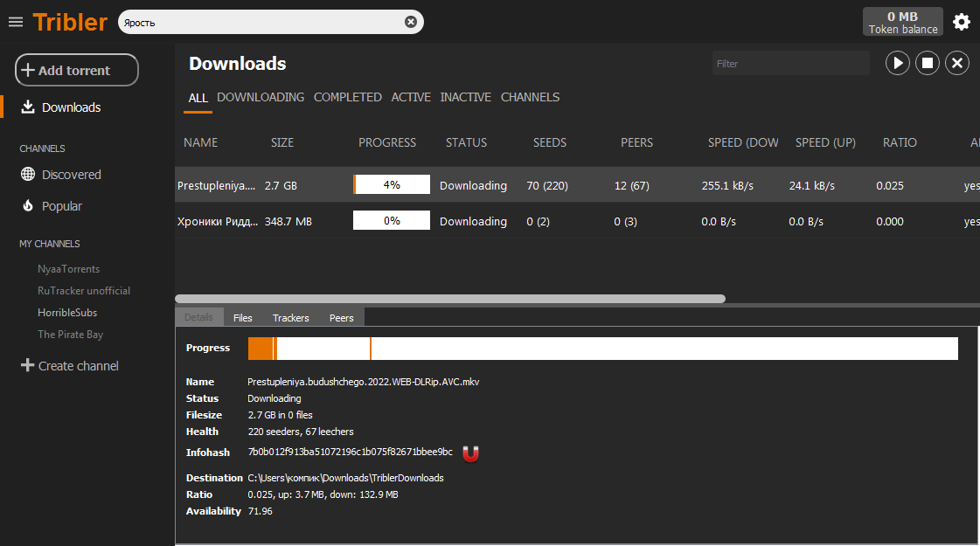Click the 70 (220) seeds cell

pos(547,185)
